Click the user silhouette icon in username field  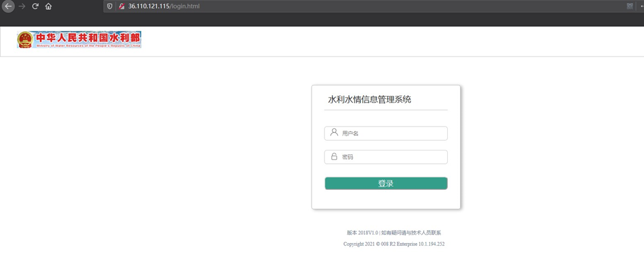click(x=334, y=133)
